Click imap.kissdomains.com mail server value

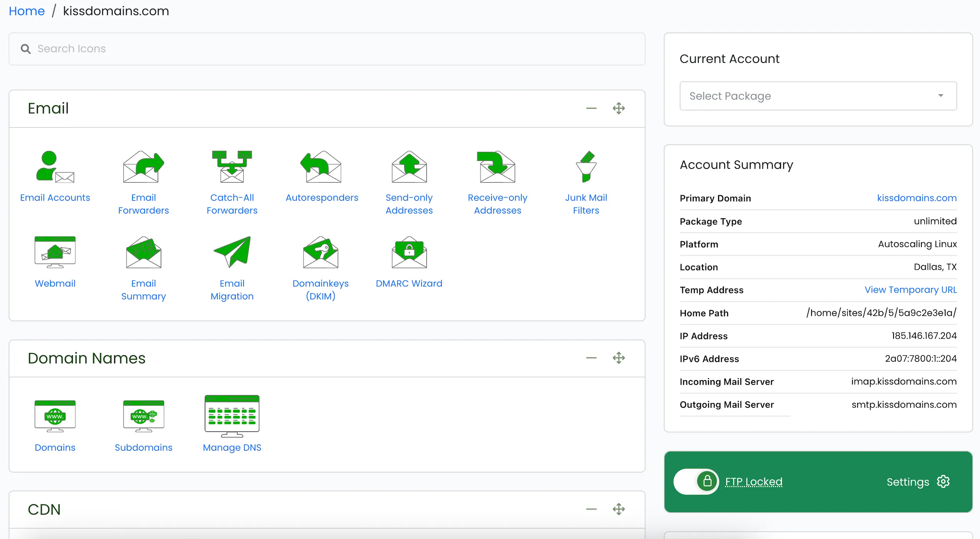[904, 382]
